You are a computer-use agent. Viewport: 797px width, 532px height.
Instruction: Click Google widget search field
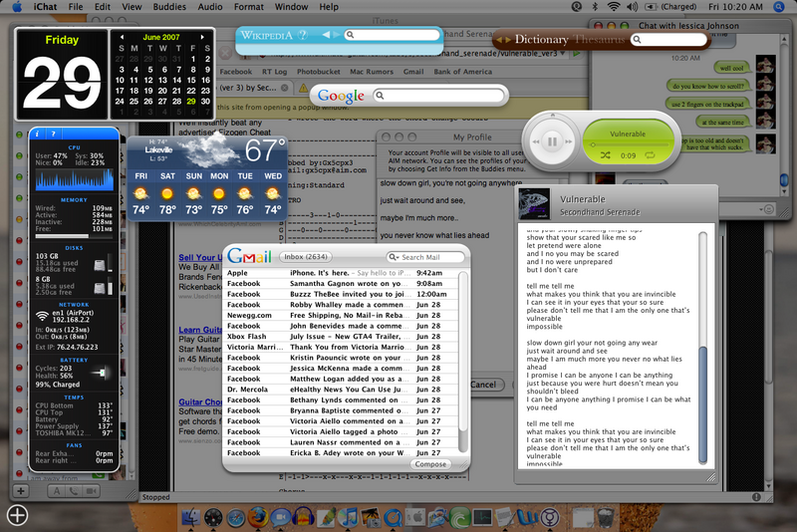coord(438,96)
